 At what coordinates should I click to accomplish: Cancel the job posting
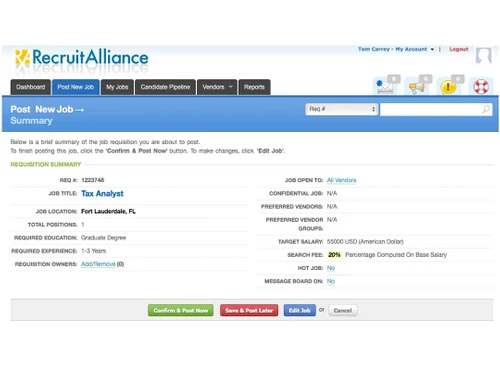pos(343,310)
